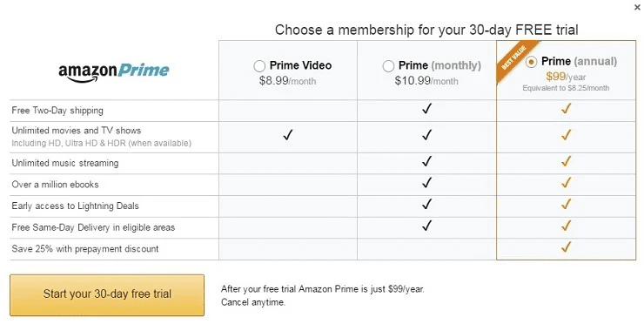The width and height of the screenshot is (644, 324).
Task: Close the membership dialog with the X
Action: point(637,7)
